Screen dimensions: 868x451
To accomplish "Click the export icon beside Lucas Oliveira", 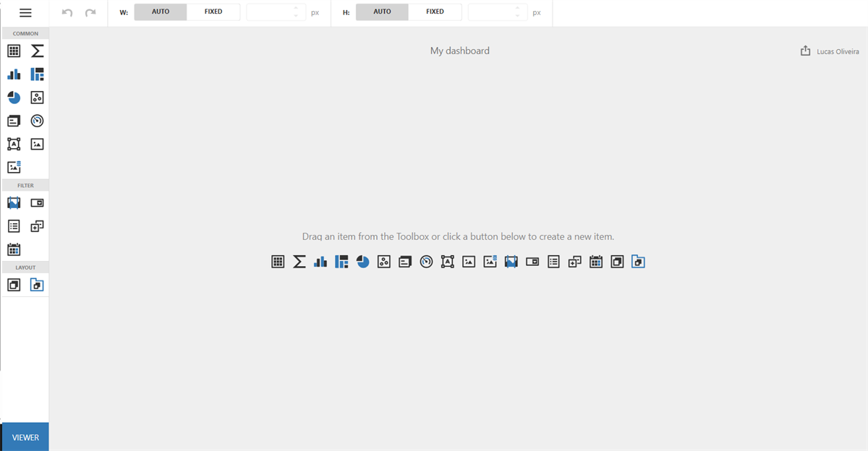I will pyautogui.click(x=805, y=51).
